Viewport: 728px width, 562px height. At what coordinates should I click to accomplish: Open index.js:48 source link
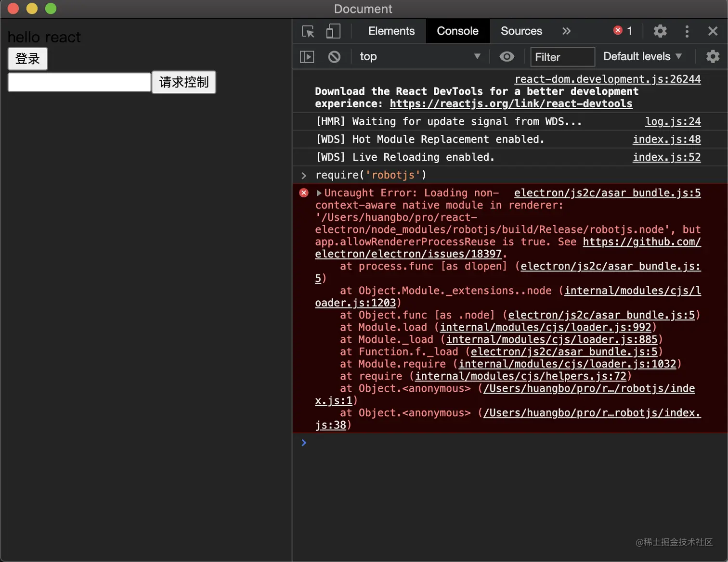[667, 139]
